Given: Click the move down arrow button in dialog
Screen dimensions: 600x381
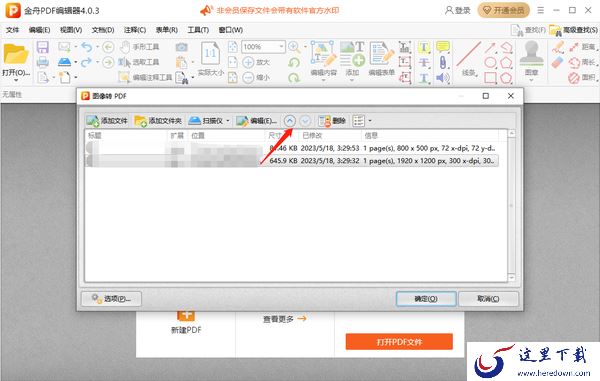Looking at the screenshot, I should tap(305, 121).
